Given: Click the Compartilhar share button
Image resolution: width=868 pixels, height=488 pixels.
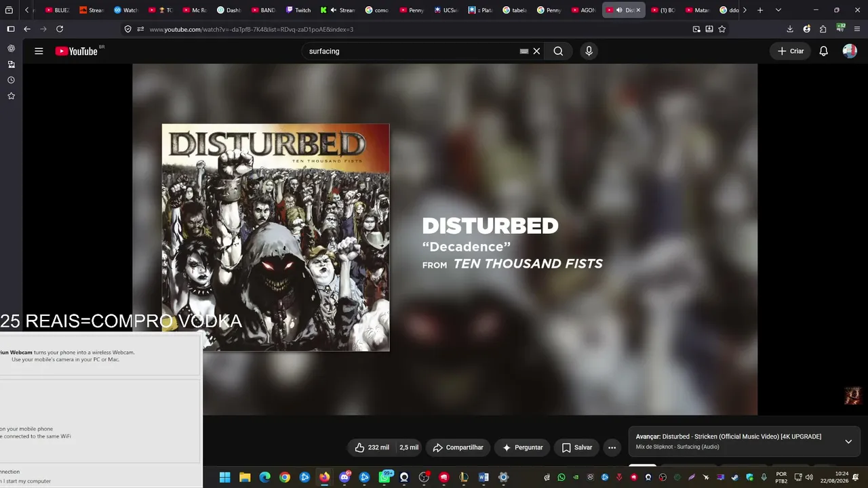Looking at the screenshot, I should tap(458, 447).
